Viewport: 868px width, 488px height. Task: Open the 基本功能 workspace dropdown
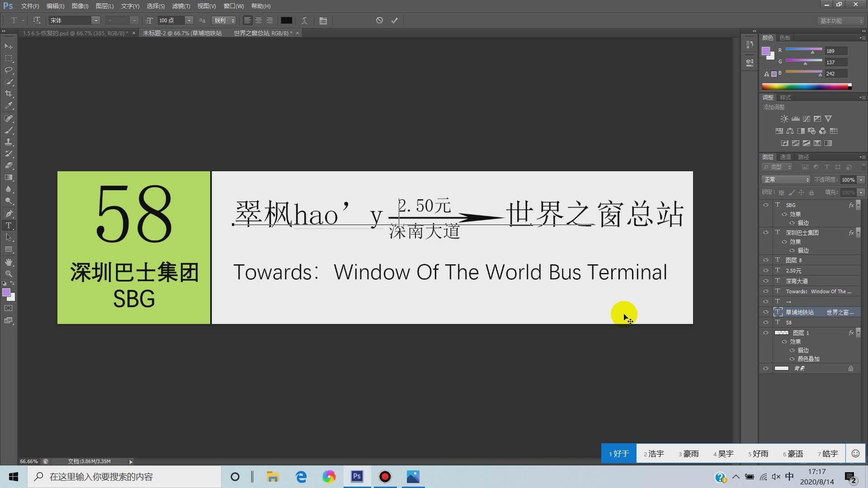(841, 21)
